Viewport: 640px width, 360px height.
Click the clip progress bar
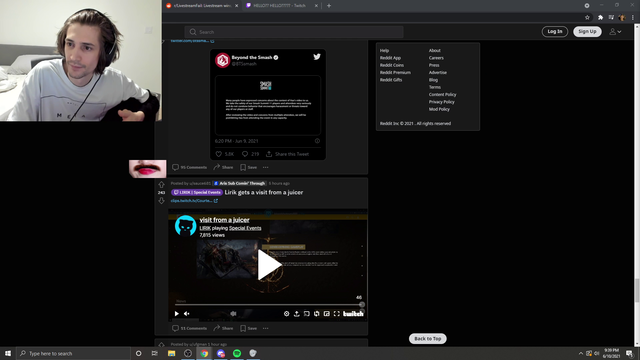point(269,304)
